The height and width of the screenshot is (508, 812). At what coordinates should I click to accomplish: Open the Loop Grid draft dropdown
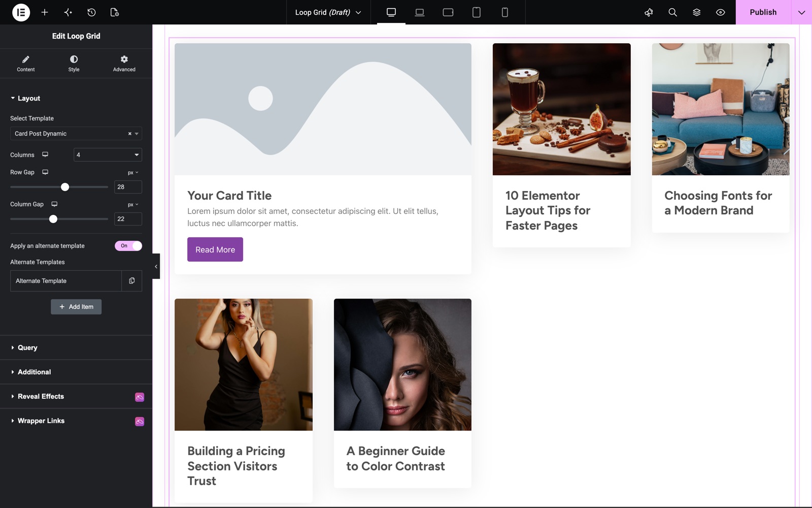[x=328, y=12]
